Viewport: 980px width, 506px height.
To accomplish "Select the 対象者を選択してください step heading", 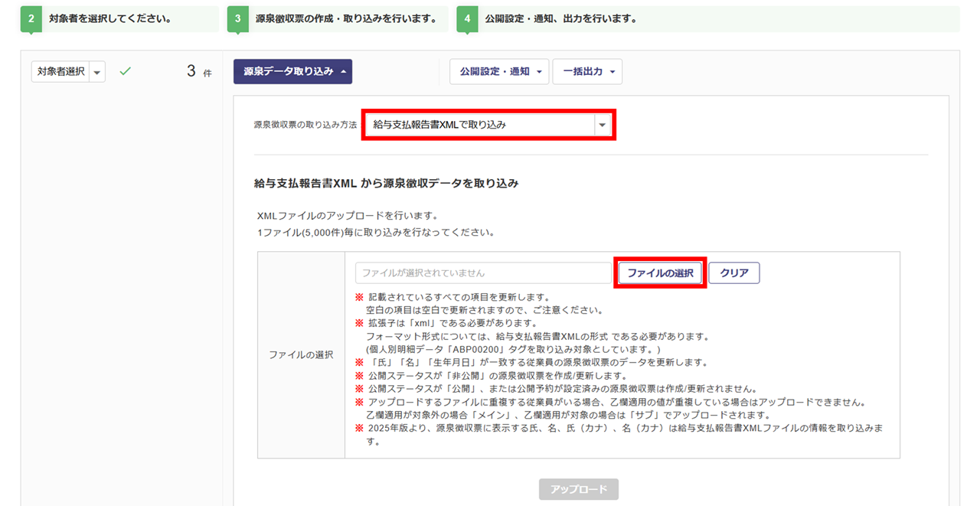I will pos(110,19).
